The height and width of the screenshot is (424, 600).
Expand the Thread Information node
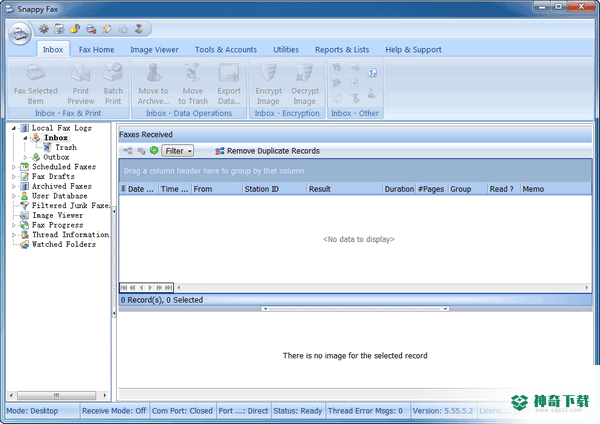coord(14,235)
